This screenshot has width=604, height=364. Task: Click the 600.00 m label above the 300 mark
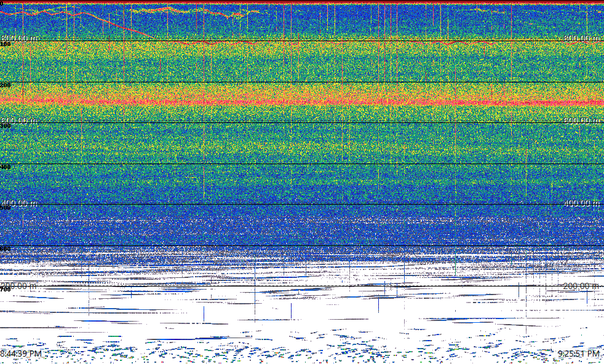[x=19, y=120]
